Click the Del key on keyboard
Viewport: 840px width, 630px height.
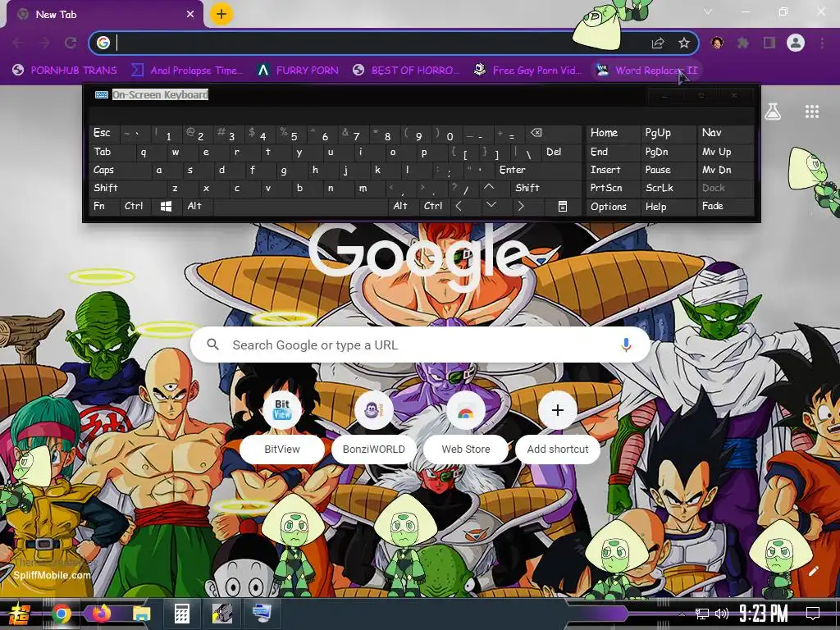[561, 152]
